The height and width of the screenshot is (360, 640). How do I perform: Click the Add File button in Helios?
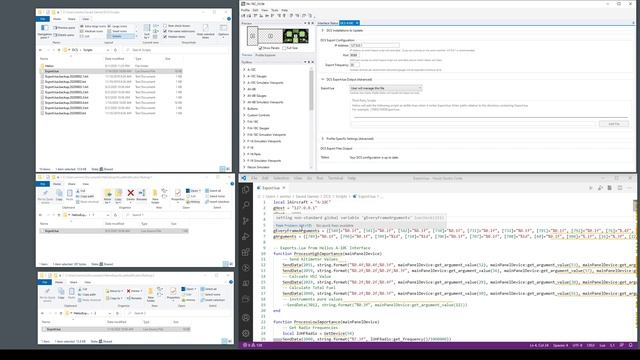pyautogui.click(x=613, y=124)
